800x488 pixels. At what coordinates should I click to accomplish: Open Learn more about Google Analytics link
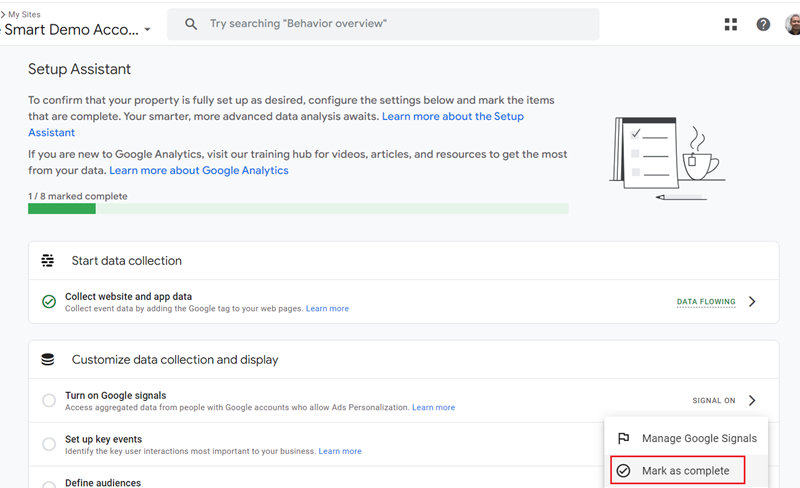[x=198, y=170]
